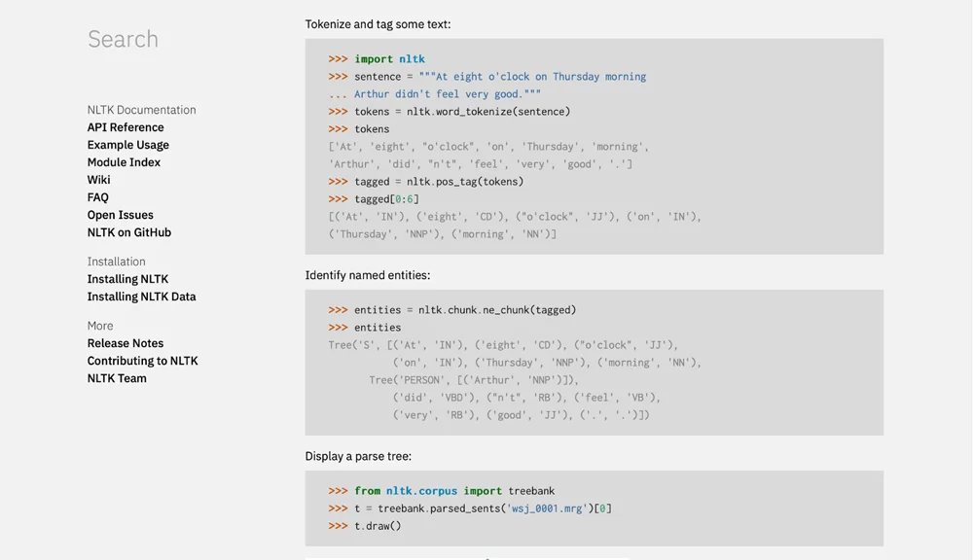The image size is (973, 560).
Task: Click the Search input field
Action: pos(123,39)
